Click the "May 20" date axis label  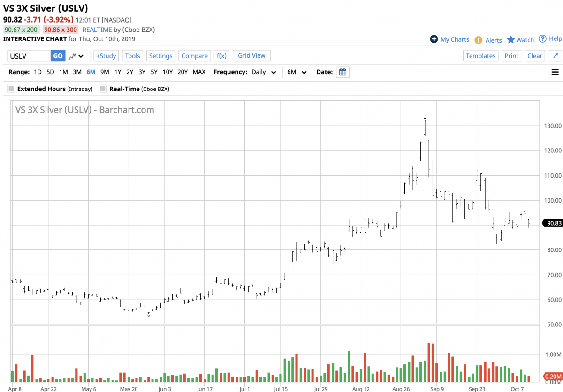[x=129, y=389]
